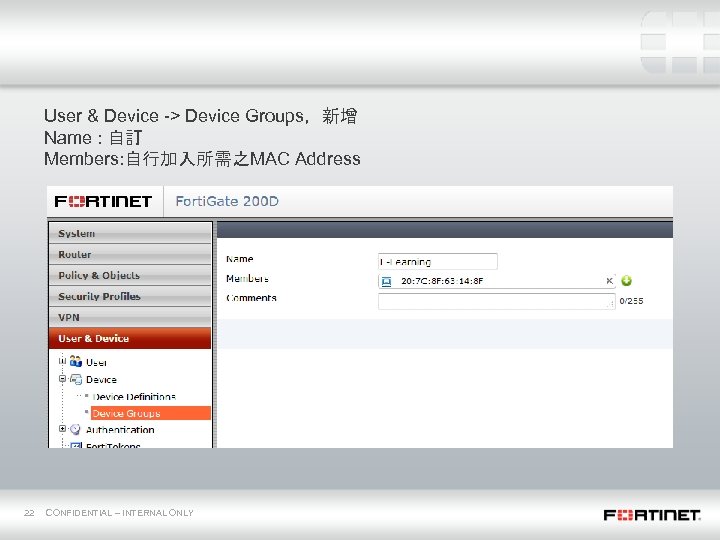Select the User & Device section

[x=130, y=338]
